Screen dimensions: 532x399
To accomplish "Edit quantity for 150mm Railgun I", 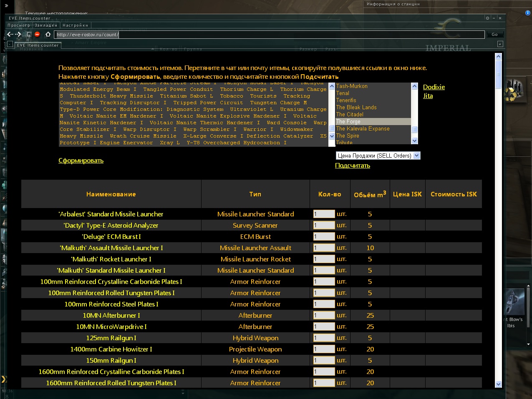I will pos(324,360).
